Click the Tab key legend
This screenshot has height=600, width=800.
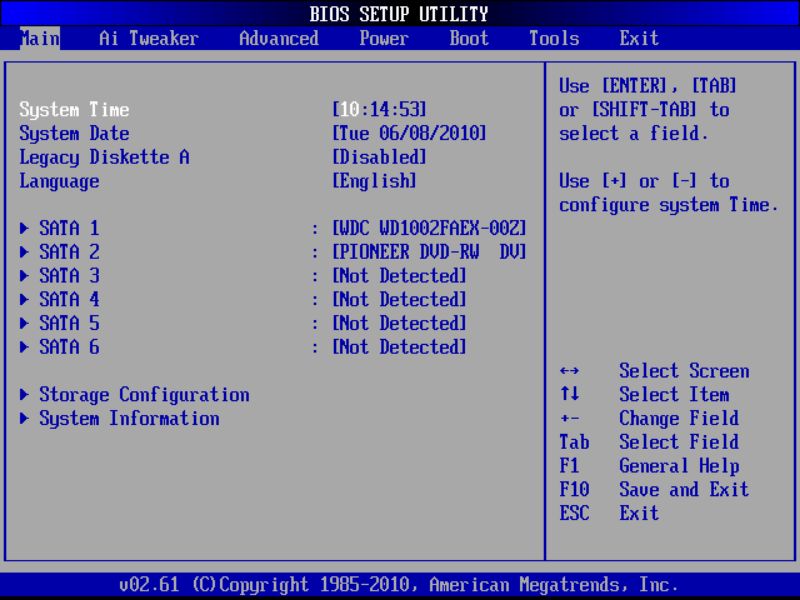[574, 442]
